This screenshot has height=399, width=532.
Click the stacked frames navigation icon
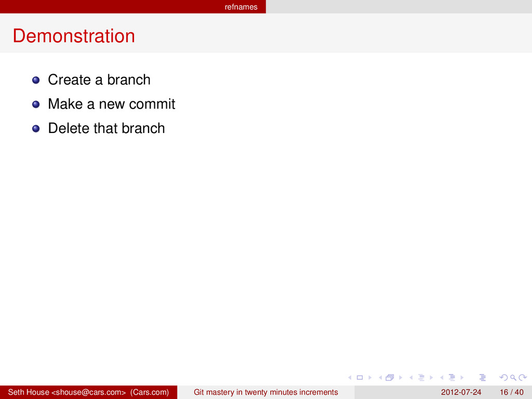(x=390, y=378)
